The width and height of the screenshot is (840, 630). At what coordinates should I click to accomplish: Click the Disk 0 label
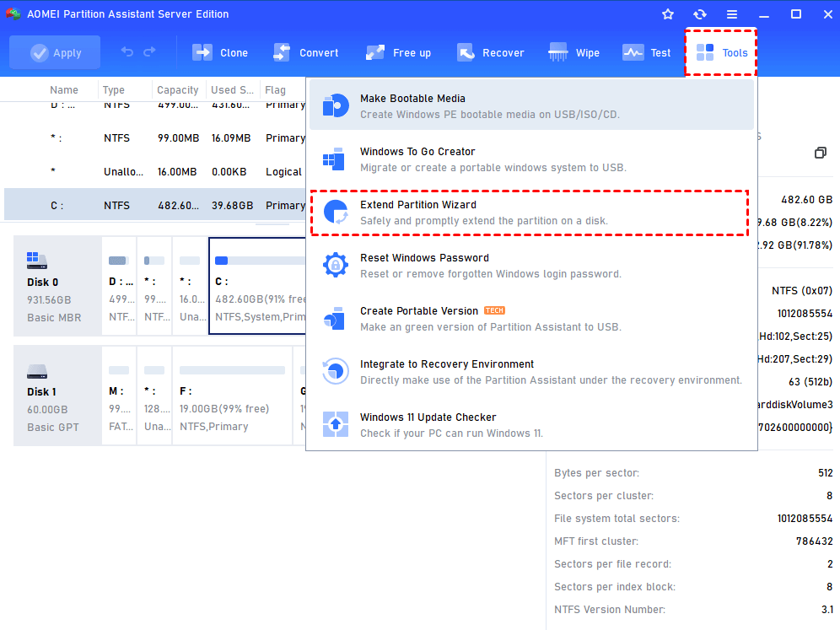(43, 283)
